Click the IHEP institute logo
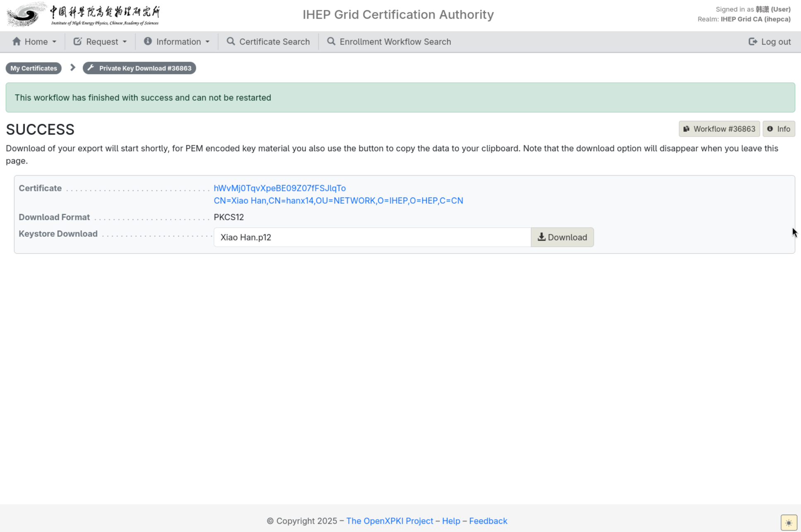This screenshot has width=801, height=532. pyautogui.click(x=83, y=14)
